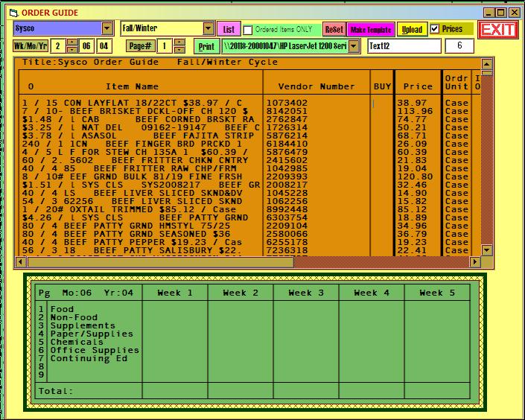This screenshot has width=525, height=420.
Task: Click the month field showing 06
Action: (86, 46)
